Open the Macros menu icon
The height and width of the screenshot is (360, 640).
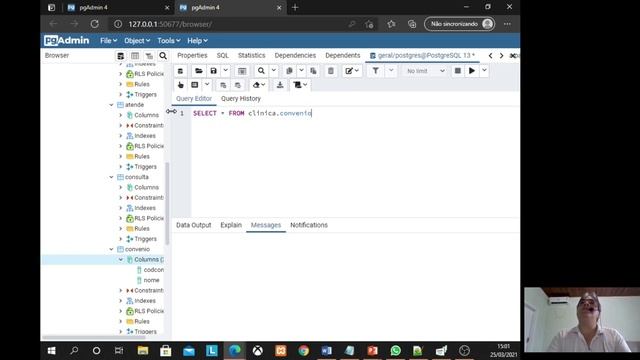[x=300, y=85]
